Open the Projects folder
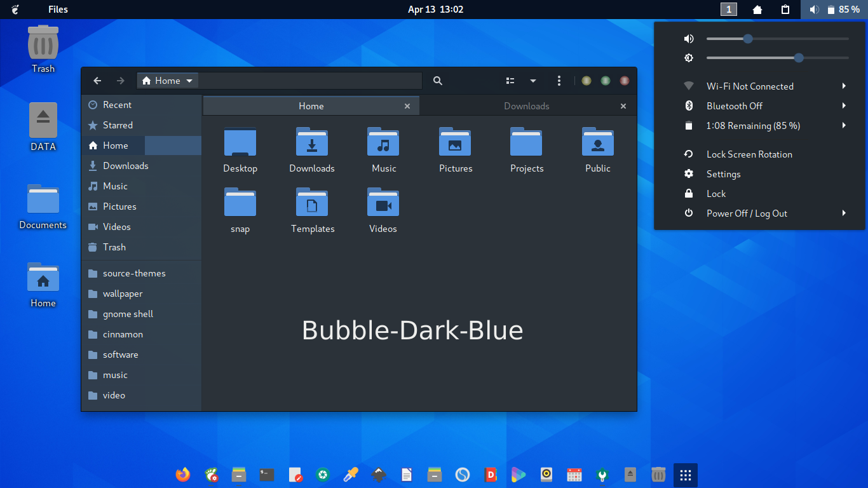The width and height of the screenshot is (868, 488). pos(526,142)
